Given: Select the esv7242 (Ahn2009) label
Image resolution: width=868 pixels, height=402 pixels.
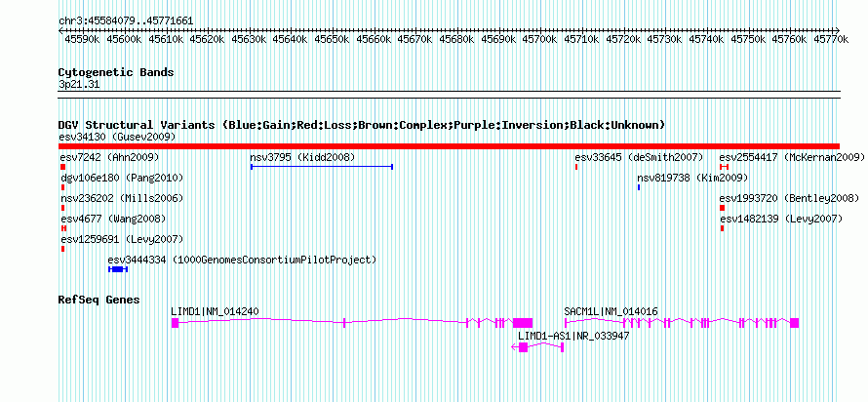Looking at the screenshot, I should tap(109, 157).
